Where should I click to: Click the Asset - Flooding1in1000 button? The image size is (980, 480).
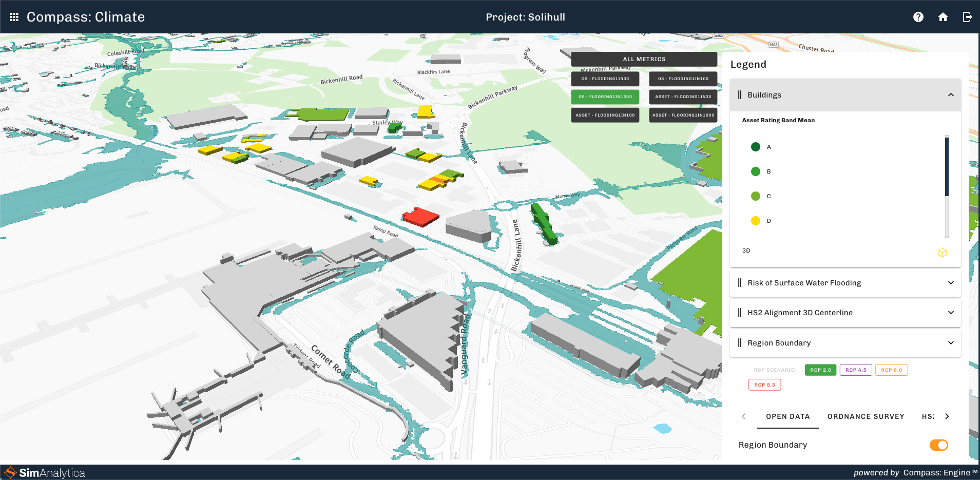pos(683,116)
